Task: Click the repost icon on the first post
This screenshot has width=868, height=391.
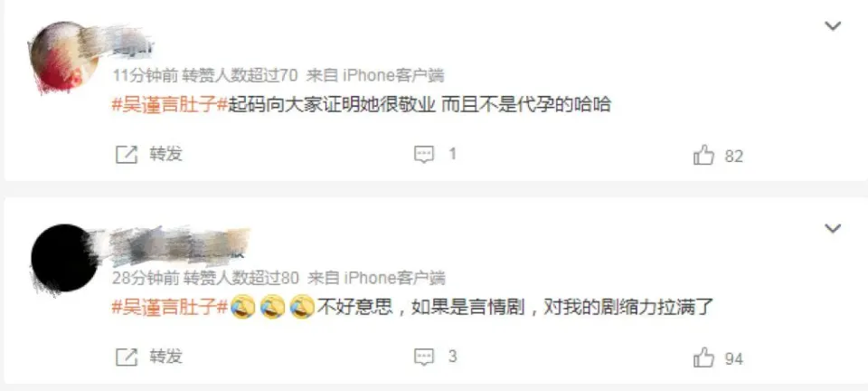Action: pyautogui.click(x=127, y=155)
